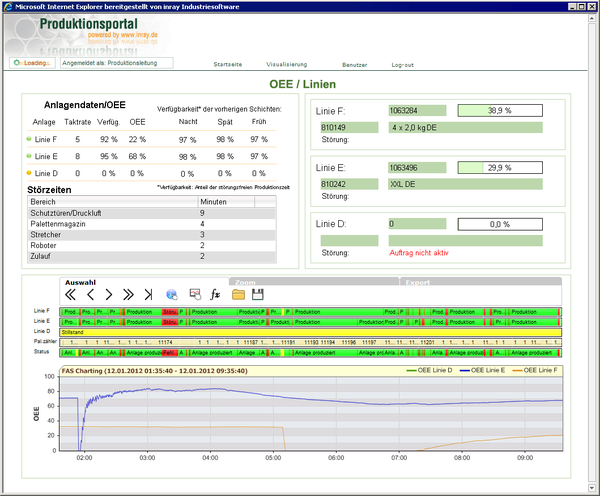Click the Zulauf row
The height and width of the screenshot is (496, 600).
pyautogui.click(x=152, y=256)
